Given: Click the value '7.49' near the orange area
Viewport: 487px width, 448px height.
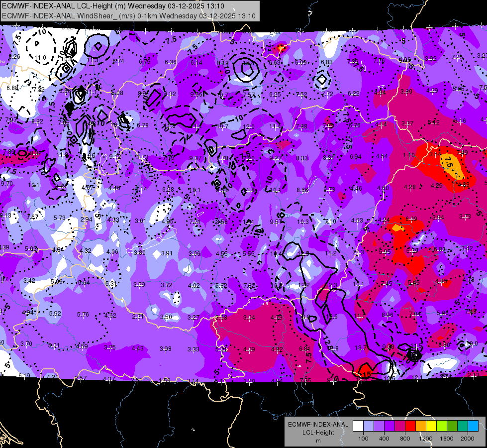Looking at the screenshot, I should (463, 152).
